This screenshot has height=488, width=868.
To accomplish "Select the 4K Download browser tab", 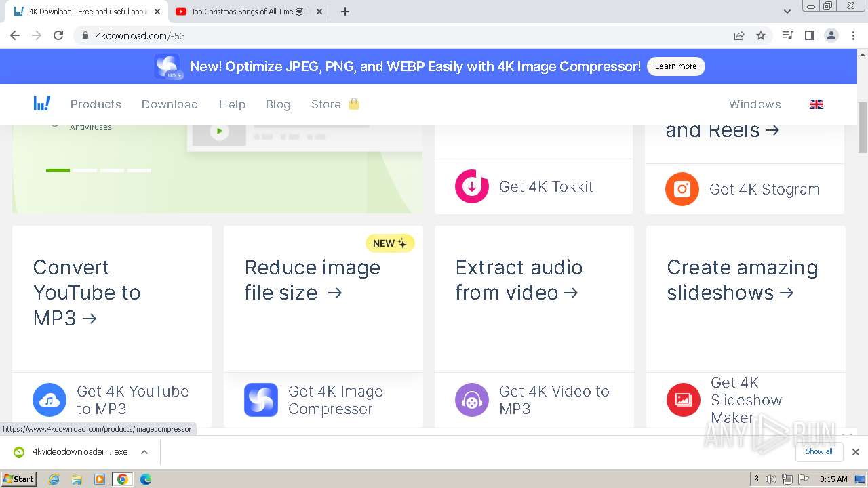I will (x=86, y=12).
